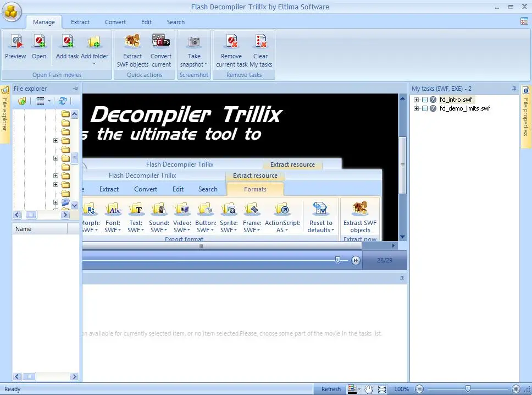The height and width of the screenshot is (395, 532).
Task: Select the fd_demo_limits.swf task
Action: tap(465, 109)
